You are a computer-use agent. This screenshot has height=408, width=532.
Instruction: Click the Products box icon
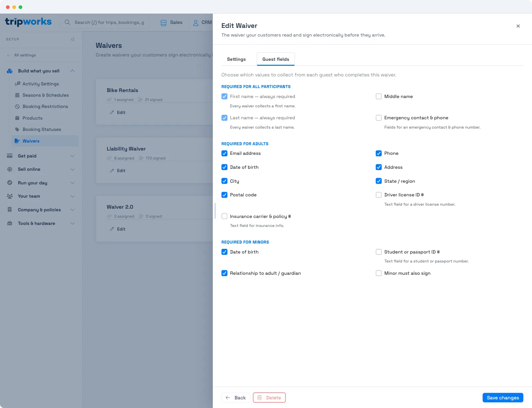click(17, 118)
